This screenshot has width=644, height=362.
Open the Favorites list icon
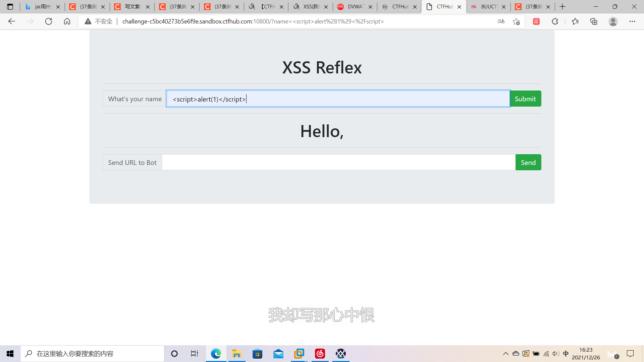click(x=575, y=21)
